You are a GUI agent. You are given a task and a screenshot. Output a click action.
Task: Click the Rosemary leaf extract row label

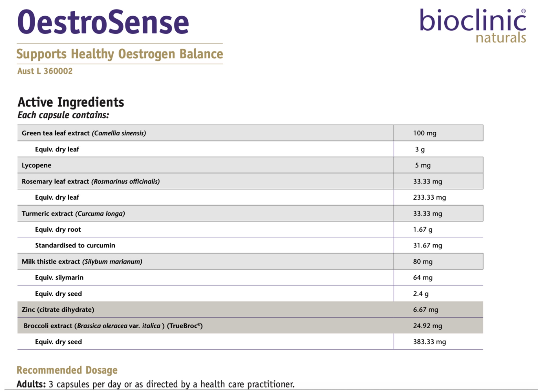point(90,181)
